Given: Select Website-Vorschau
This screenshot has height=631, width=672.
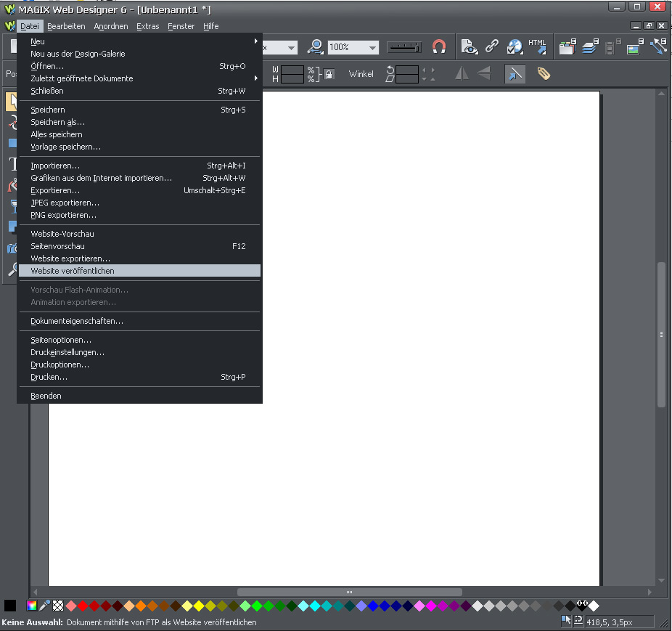Looking at the screenshot, I should (x=140, y=234).
